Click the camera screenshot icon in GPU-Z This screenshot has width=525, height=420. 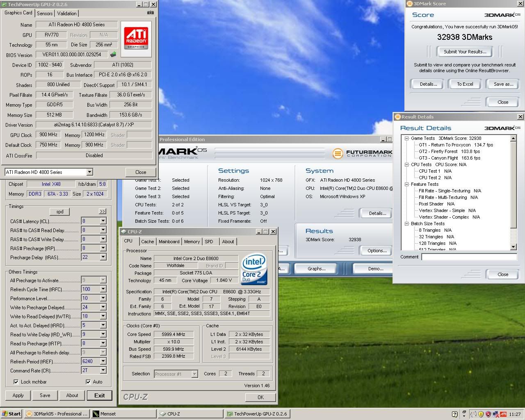tap(151, 13)
